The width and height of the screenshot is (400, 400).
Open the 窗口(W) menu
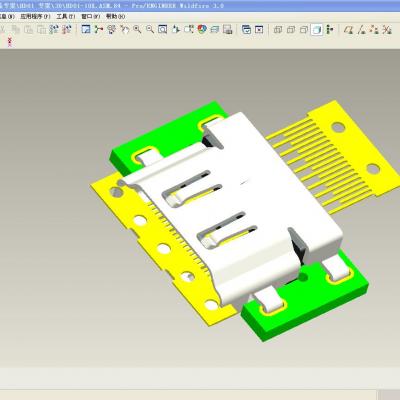click(91, 16)
